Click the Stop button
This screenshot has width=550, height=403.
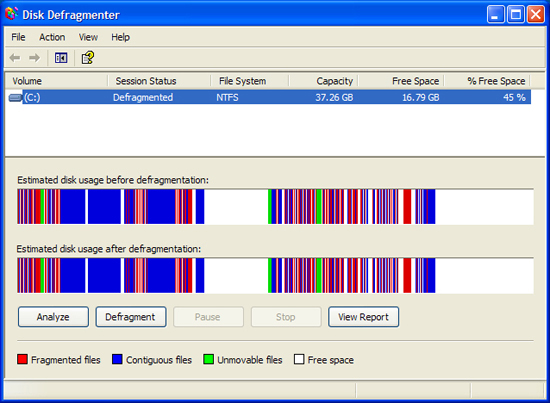click(x=286, y=317)
